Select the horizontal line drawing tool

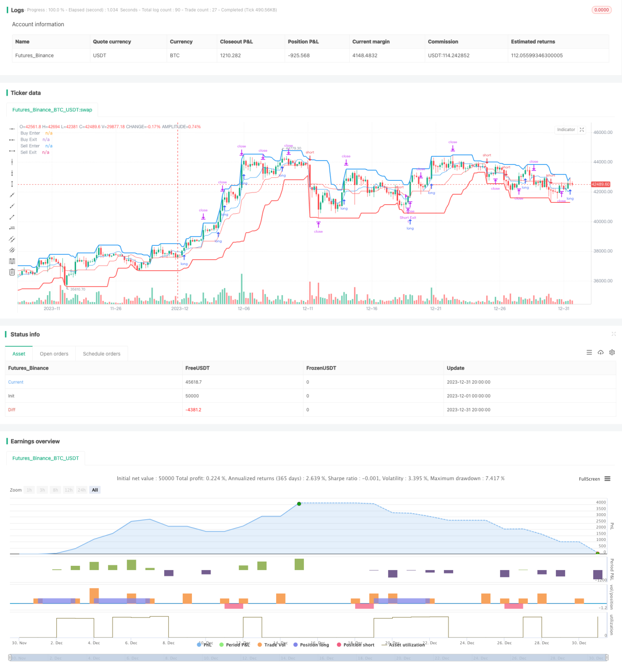point(12,129)
